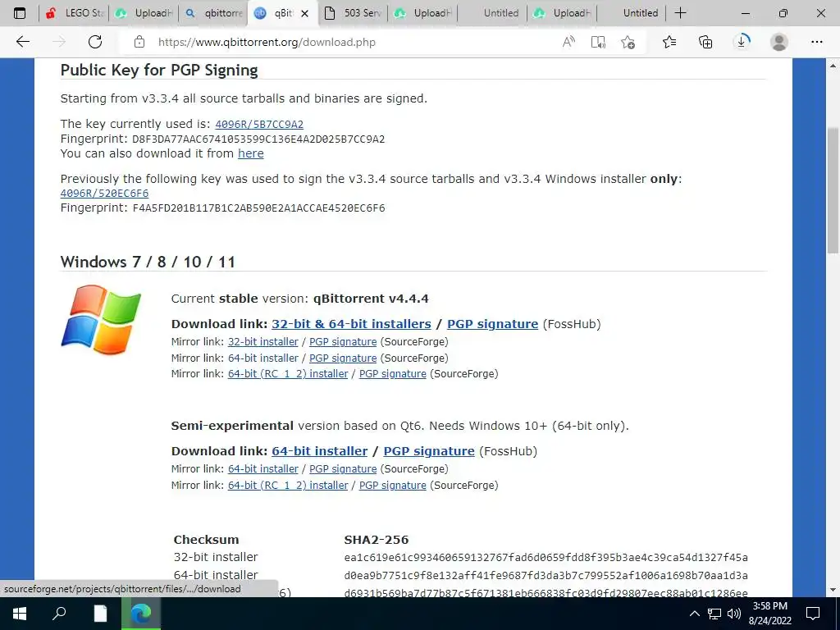Image resolution: width=840 pixels, height=630 pixels.
Task: Switch to the first UploadH tab
Action: (144, 13)
